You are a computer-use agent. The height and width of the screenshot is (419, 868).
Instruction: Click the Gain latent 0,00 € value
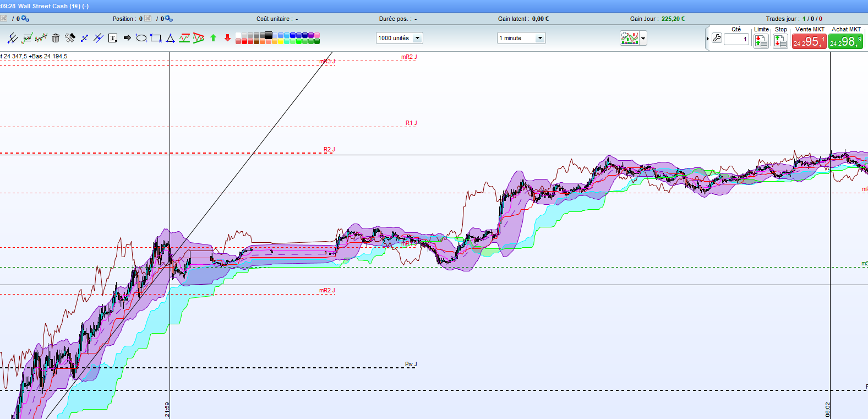tap(541, 19)
